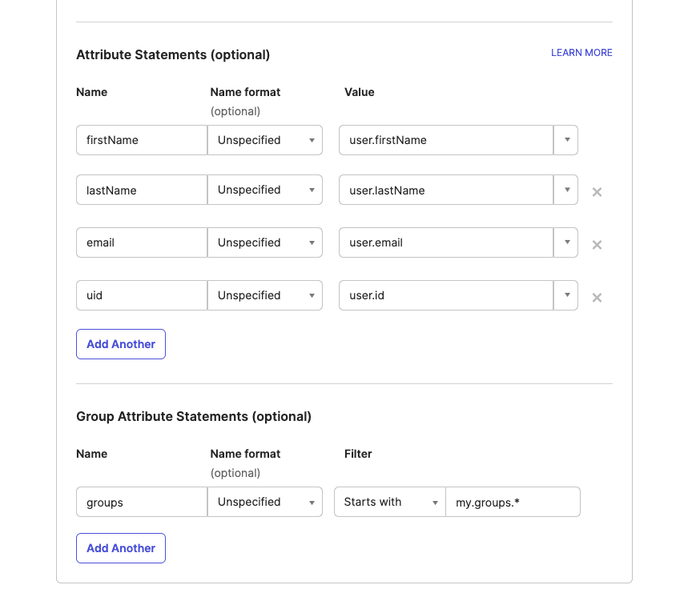This screenshot has height=609, width=700.
Task: Select the groups name input field
Action: click(141, 502)
